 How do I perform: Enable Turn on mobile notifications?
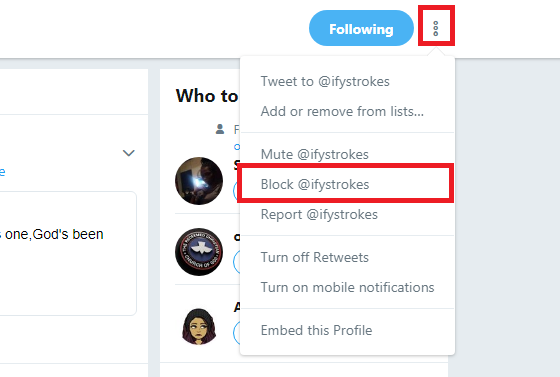(x=347, y=287)
